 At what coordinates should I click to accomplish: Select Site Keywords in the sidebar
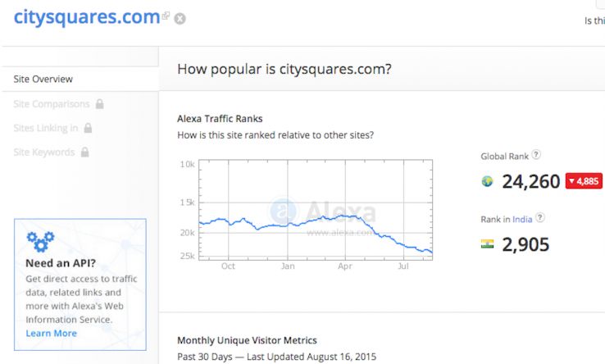tap(44, 152)
